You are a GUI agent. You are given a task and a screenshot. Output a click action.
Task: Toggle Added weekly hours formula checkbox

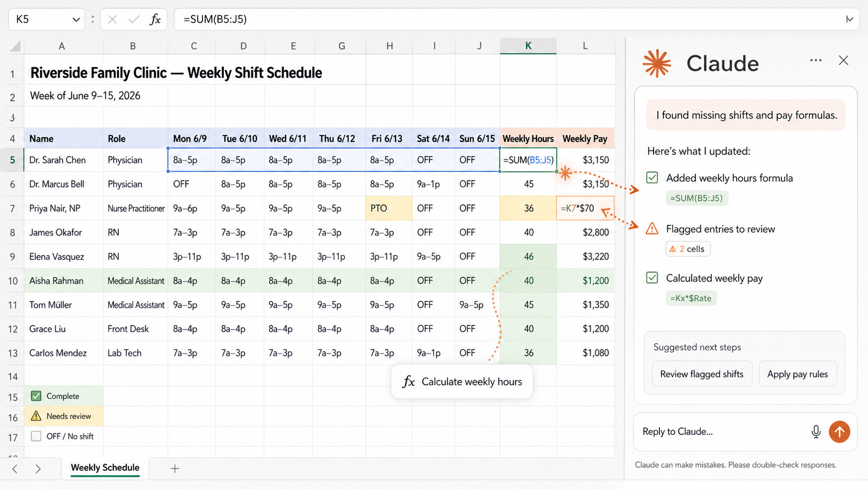point(652,178)
